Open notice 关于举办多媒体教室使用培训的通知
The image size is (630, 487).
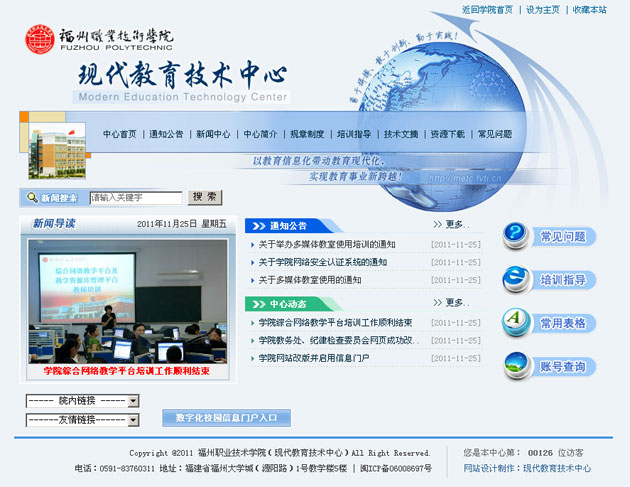[327, 244]
